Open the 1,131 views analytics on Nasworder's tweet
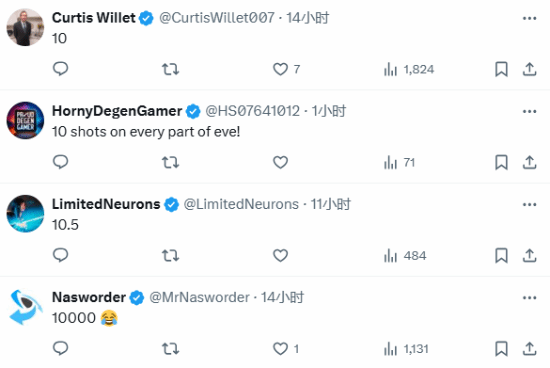The height and width of the screenshot is (368, 550). (x=406, y=349)
